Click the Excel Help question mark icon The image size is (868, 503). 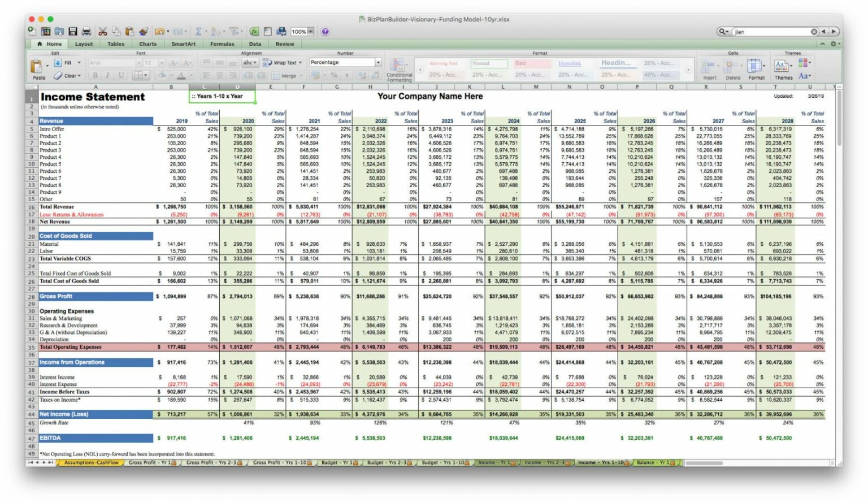coord(325,32)
